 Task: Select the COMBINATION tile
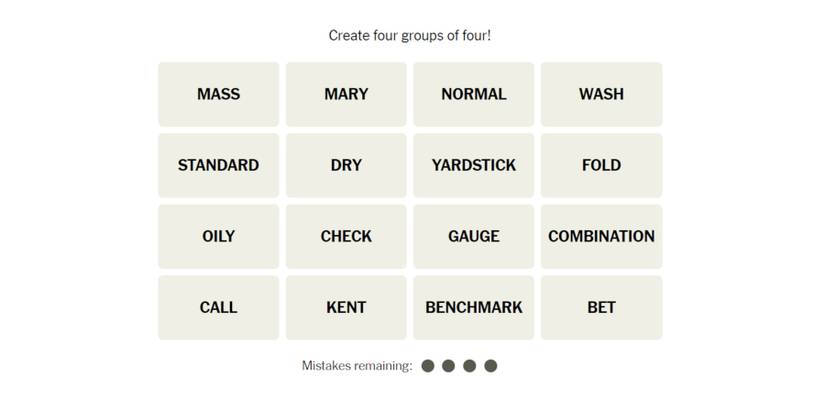(601, 236)
